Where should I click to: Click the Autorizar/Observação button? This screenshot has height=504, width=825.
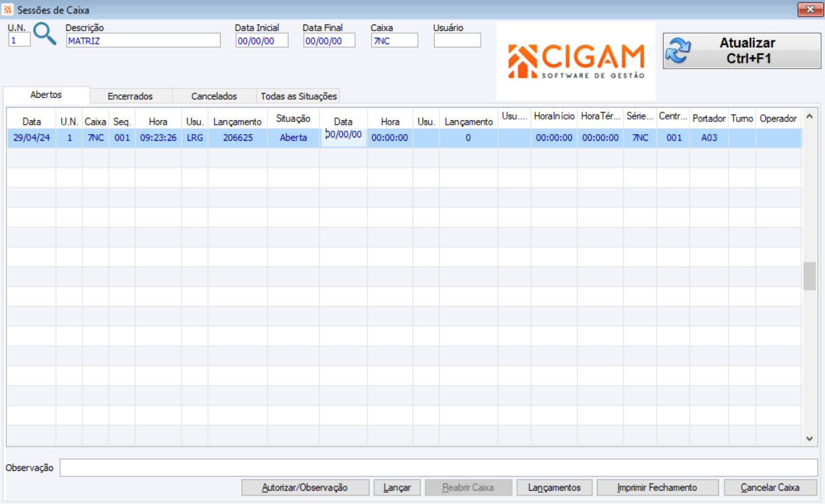pos(305,487)
